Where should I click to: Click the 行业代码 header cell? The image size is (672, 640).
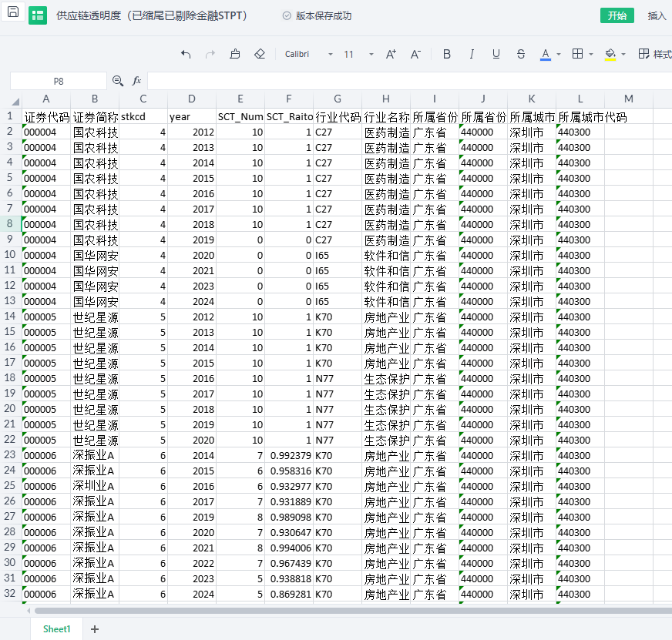[338, 116]
